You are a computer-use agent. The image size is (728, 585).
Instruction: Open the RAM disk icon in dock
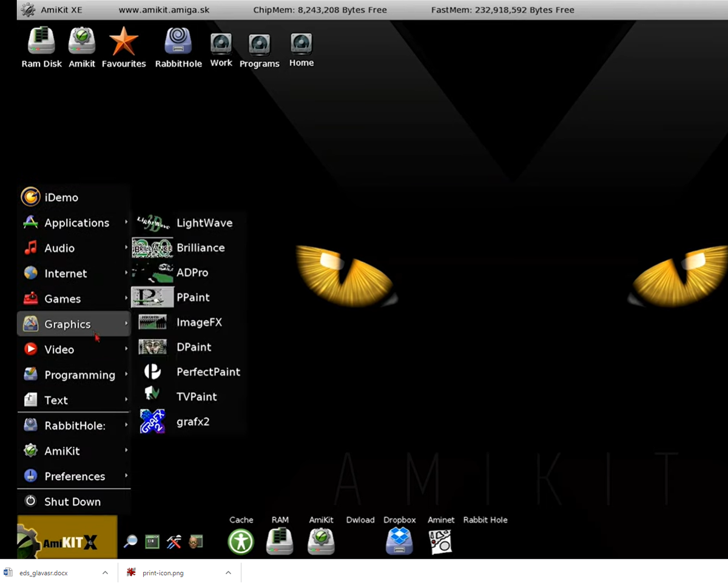pos(280,541)
